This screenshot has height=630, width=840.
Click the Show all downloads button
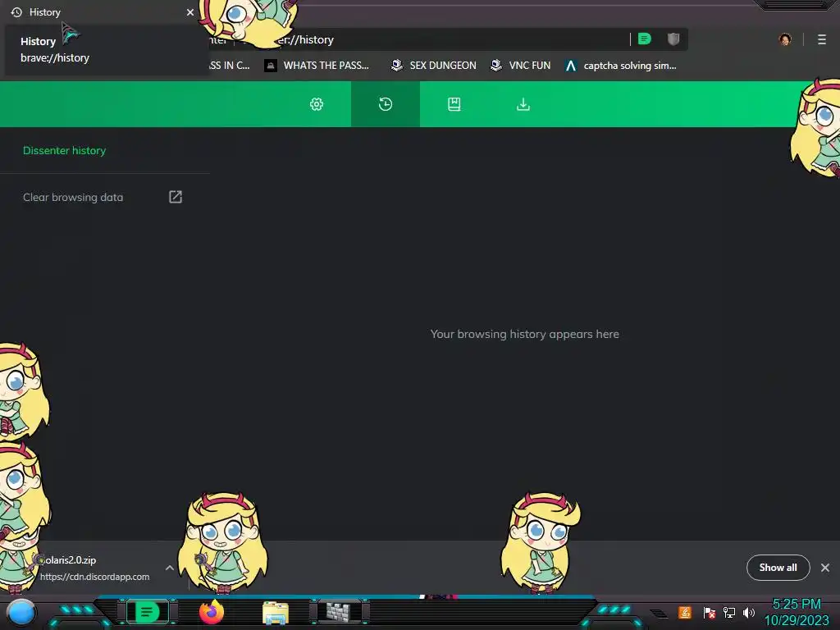(x=778, y=568)
